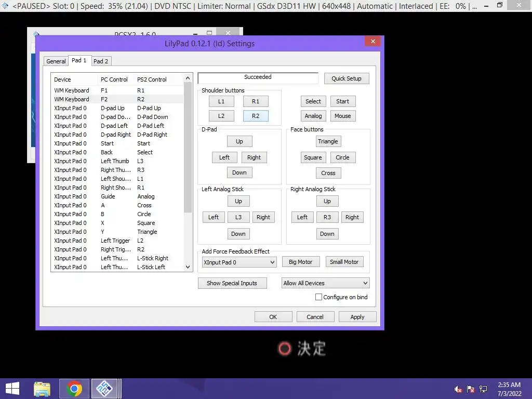Bind Left Analog Stick Down
The height and width of the screenshot is (399, 532).
point(238,234)
